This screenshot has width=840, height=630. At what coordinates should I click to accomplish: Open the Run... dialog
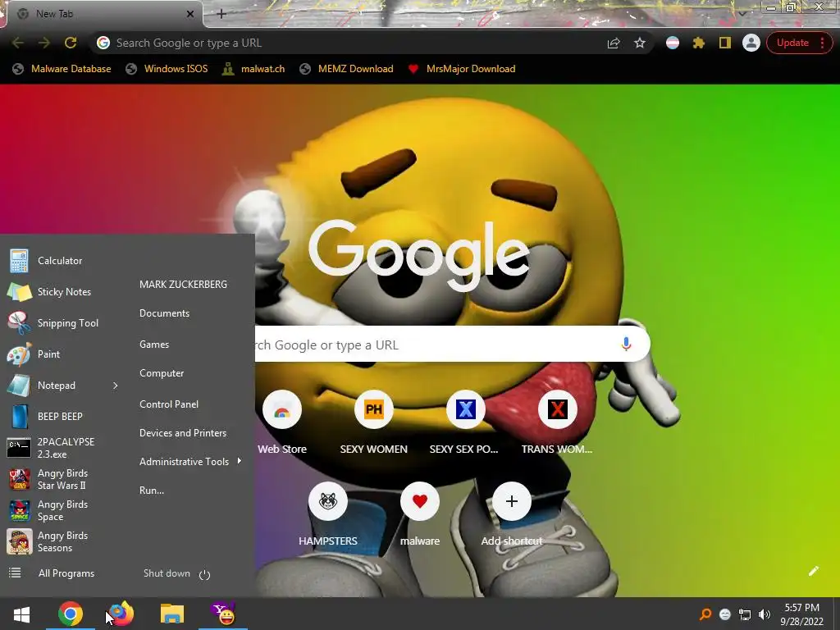pos(152,491)
